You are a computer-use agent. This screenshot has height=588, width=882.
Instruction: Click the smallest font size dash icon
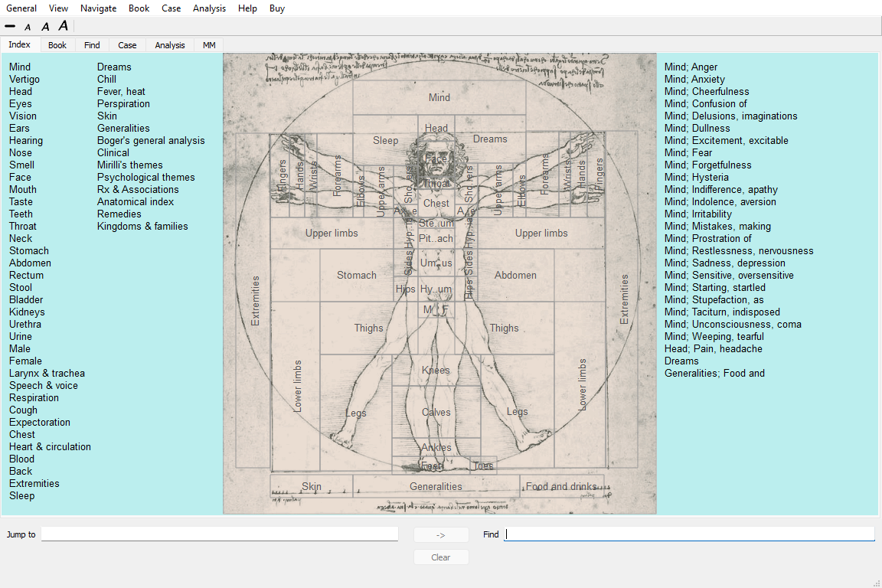point(10,27)
